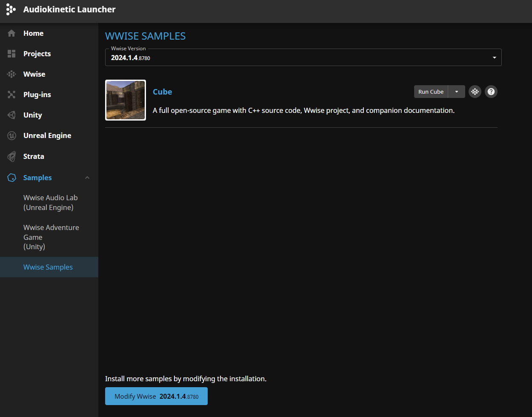Click Modify Wwise 2024.1.4.8780 button
This screenshot has width=532, height=417.
[156, 396]
